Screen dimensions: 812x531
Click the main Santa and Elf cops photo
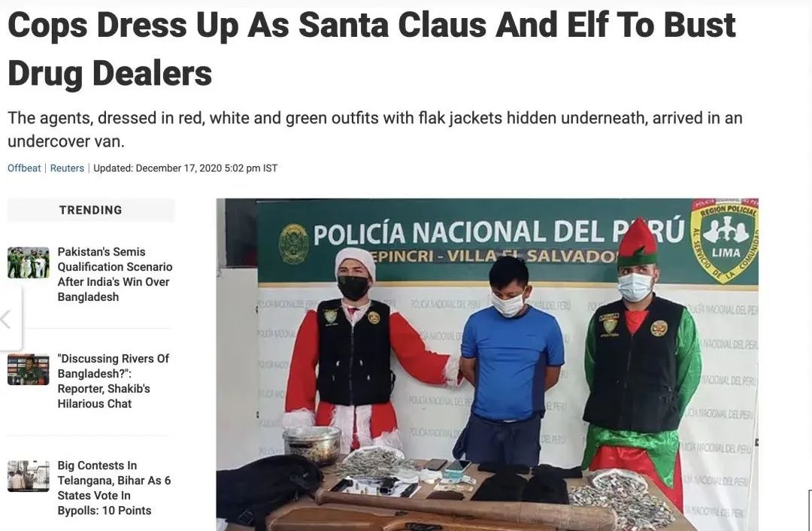487,364
